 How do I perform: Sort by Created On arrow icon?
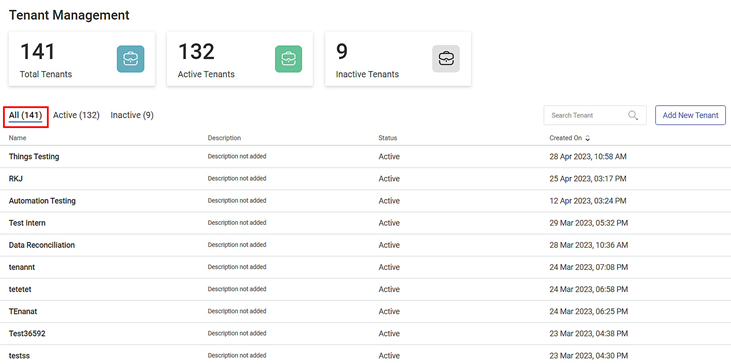pyautogui.click(x=587, y=138)
